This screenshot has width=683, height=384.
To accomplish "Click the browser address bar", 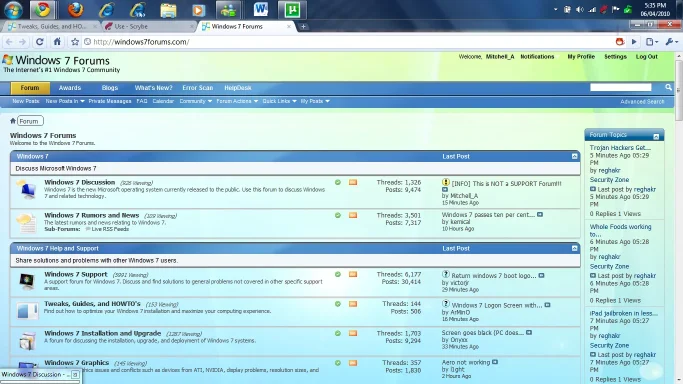I will [x=348, y=42].
